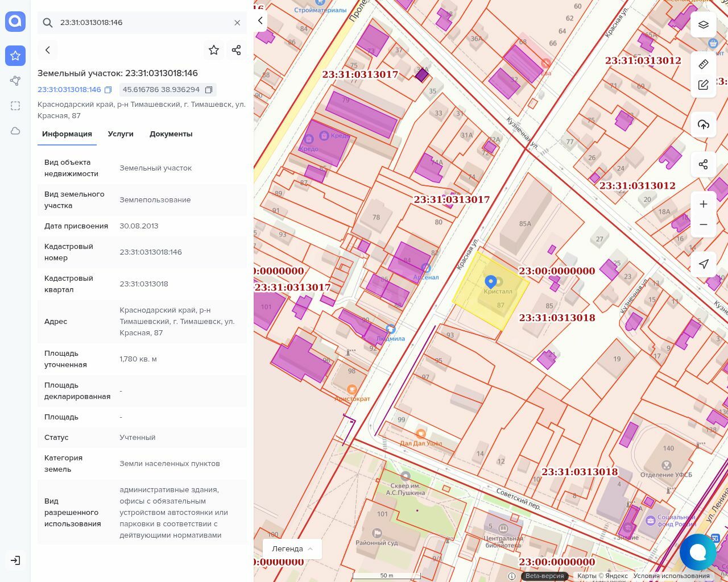Share the parcel from the info panel

[x=237, y=50]
